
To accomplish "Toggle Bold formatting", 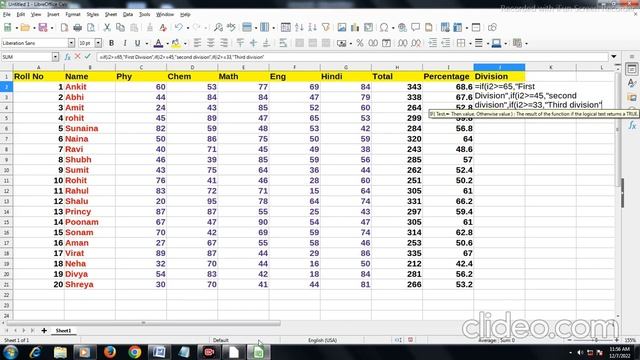I will (111, 43).
